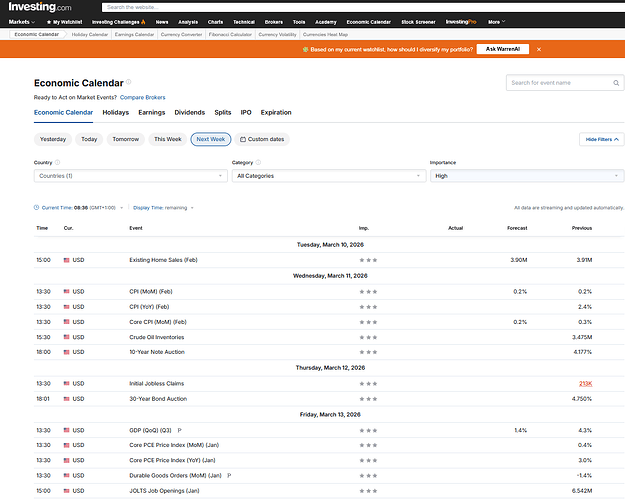Toggle Hide Filters button
The height and width of the screenshot is (500, 625).
[x=601, y=140]
